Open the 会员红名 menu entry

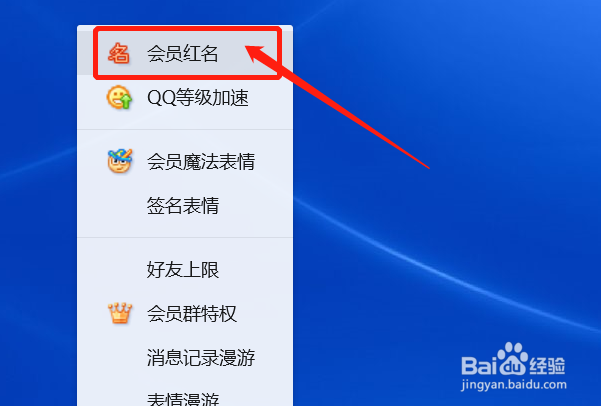[x=185, y=53]
